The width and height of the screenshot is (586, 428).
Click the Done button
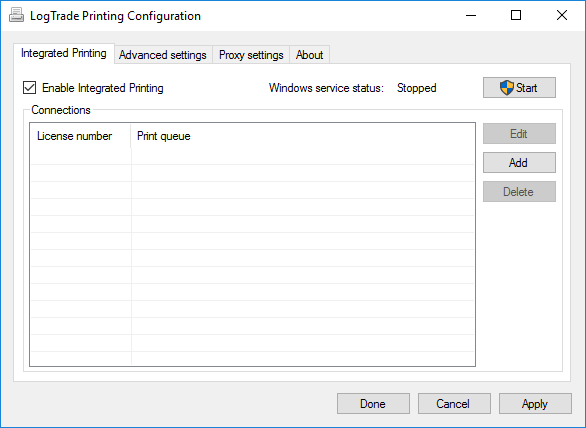tap(373, 404)
